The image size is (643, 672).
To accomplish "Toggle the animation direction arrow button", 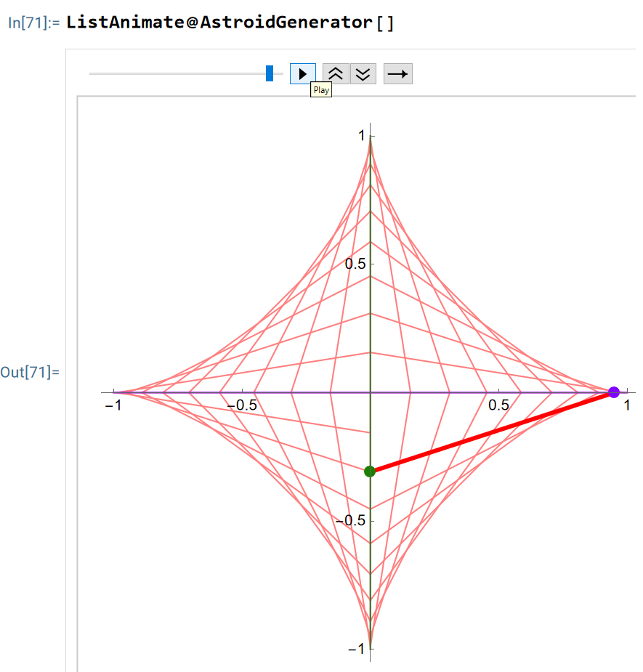I will point(398,73).
